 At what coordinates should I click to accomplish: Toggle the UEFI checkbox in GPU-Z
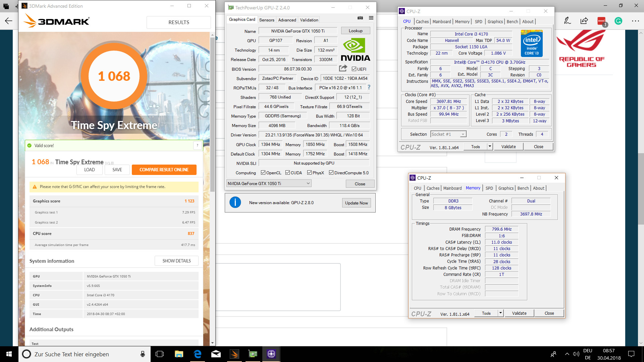[354, 69]
